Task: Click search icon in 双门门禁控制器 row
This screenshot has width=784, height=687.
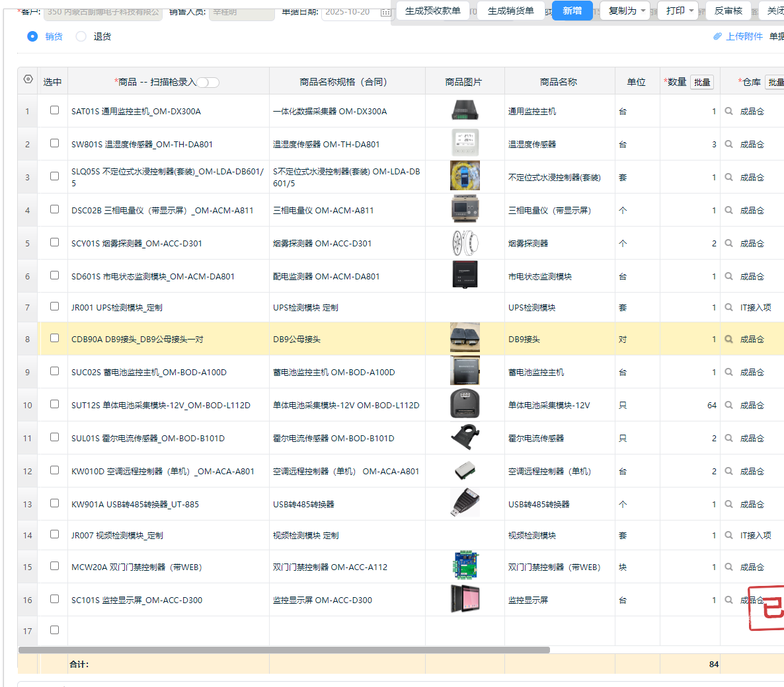Action: click(x=728, y=567)
